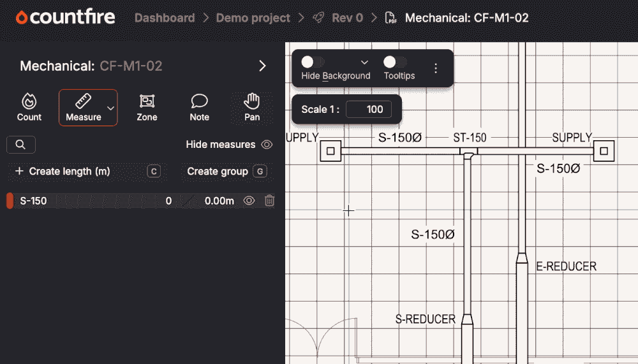Open the three-dot more options menu

click(x=436, y=68)
